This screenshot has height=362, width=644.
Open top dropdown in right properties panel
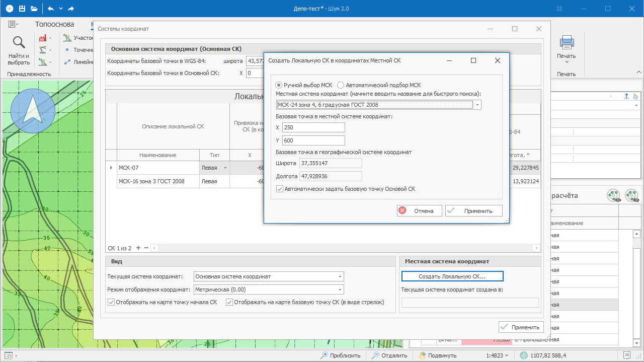(x=610, y=96)
